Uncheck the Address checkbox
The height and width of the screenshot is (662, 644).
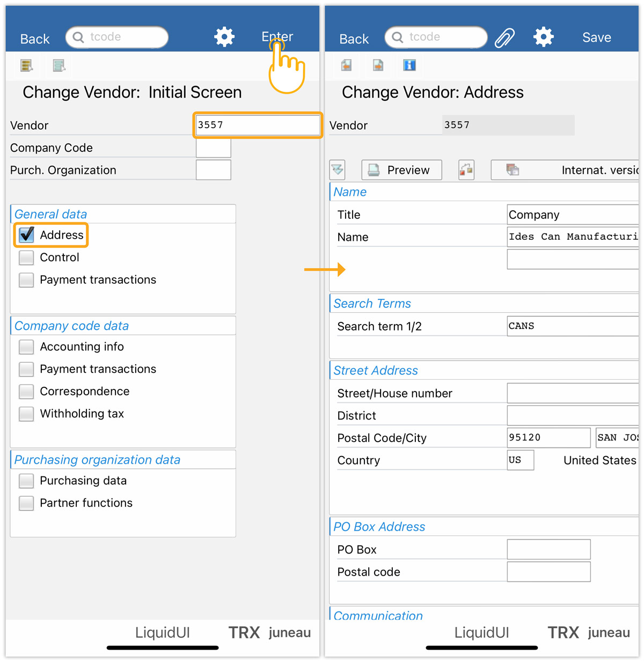pos(26,235)
